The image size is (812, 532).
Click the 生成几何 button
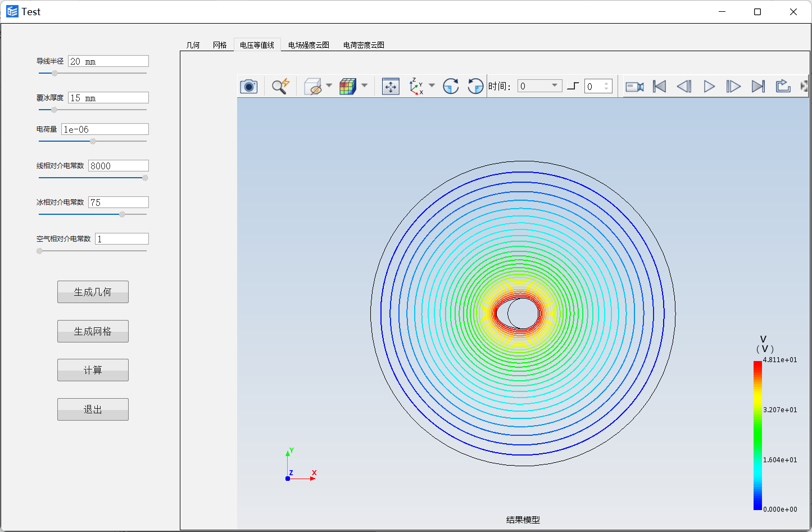93,292
